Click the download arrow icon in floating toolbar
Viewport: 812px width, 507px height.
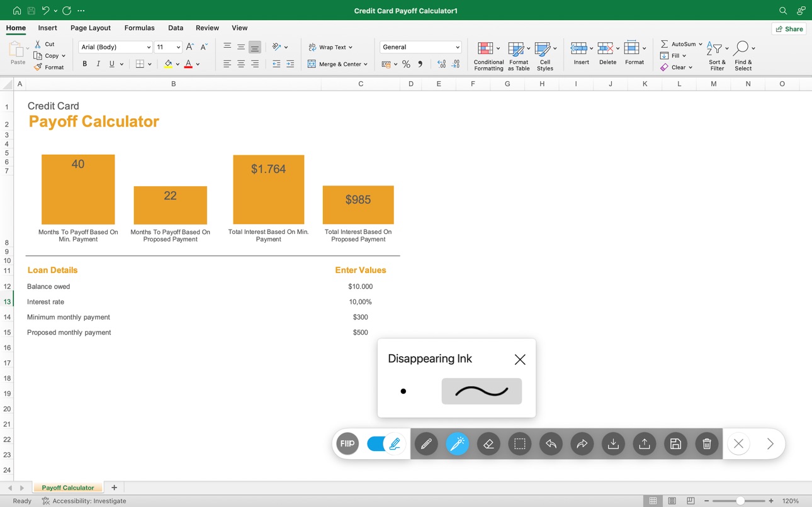click(x=613, y=444)
